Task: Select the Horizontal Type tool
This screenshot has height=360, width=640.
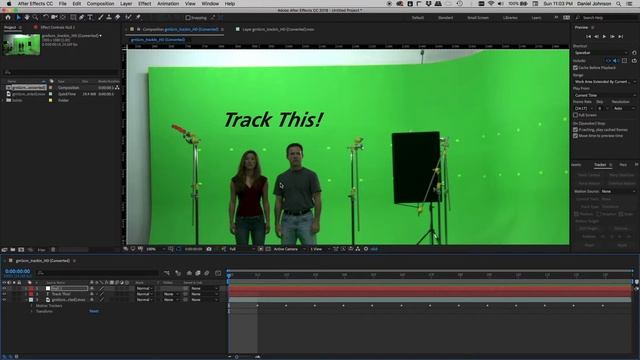Action: point(90,18)
